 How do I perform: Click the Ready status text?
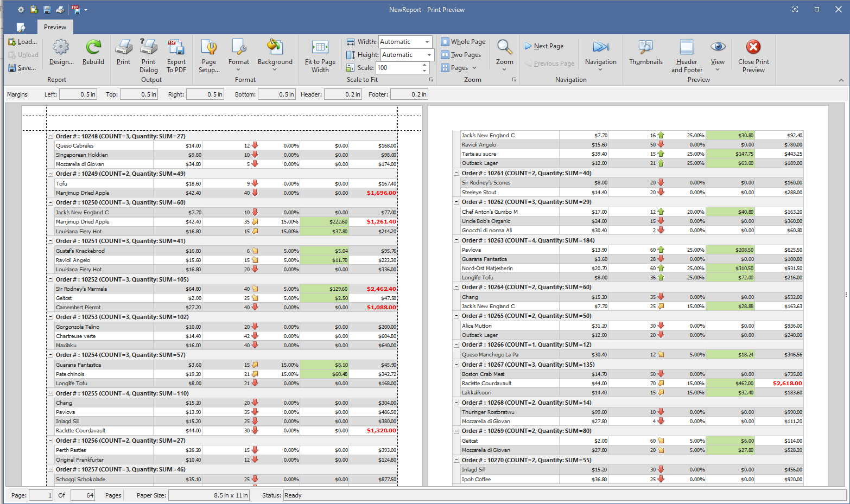[293, 495]
